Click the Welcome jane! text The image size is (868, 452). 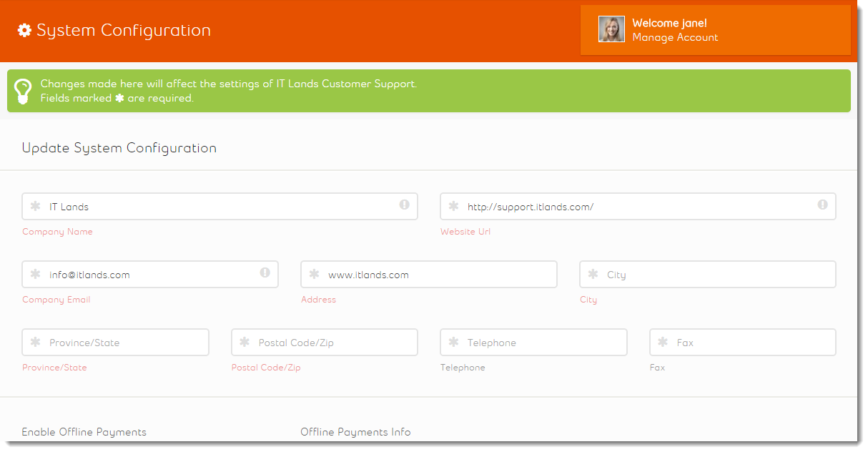pos(669,23)
